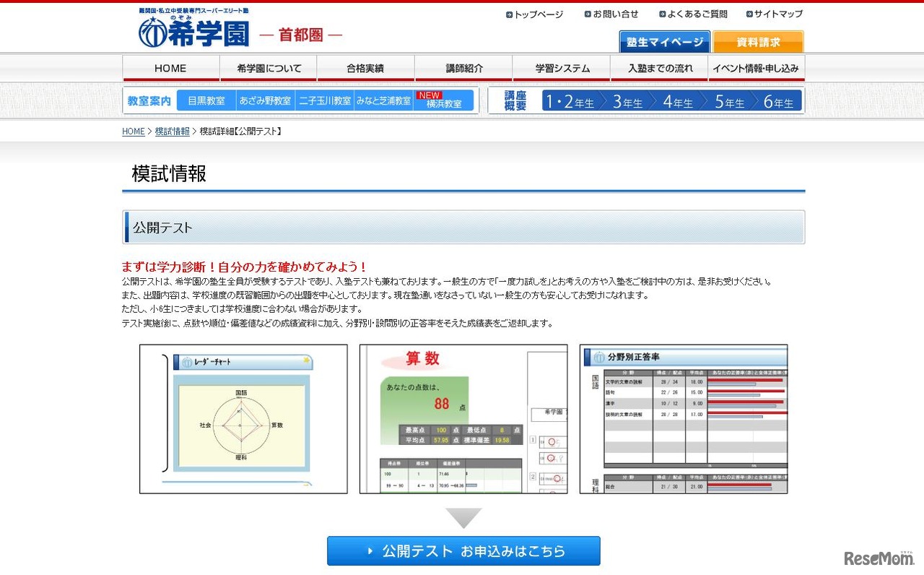
Task: Click the 資料請求 button
Action: coord(758,42)
